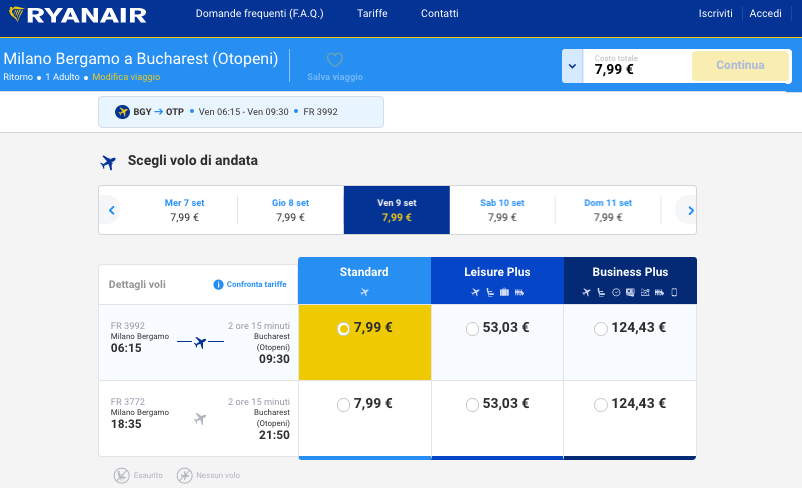Image resolution: width=802 pixels, height=488 pixels.
Task: Select Leisure Plus 53,03 € for FR 3992
Action: 472,328
